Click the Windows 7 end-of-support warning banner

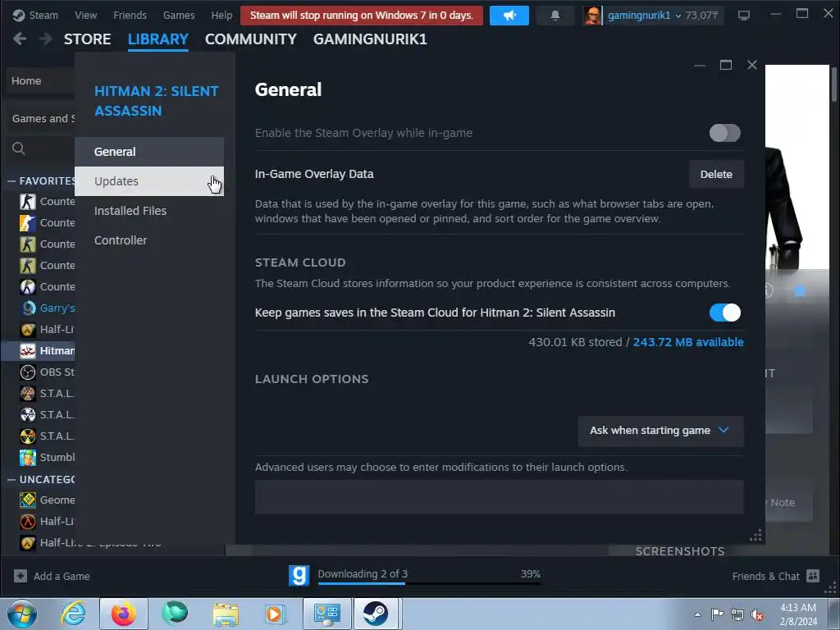pyautogui.click(x=362, y=16)
